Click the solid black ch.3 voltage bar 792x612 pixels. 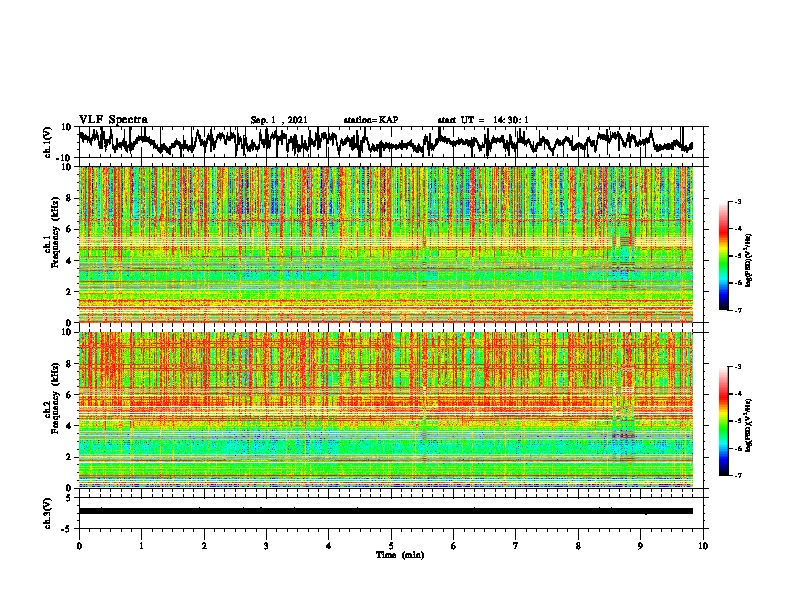(x=385, y=511)
